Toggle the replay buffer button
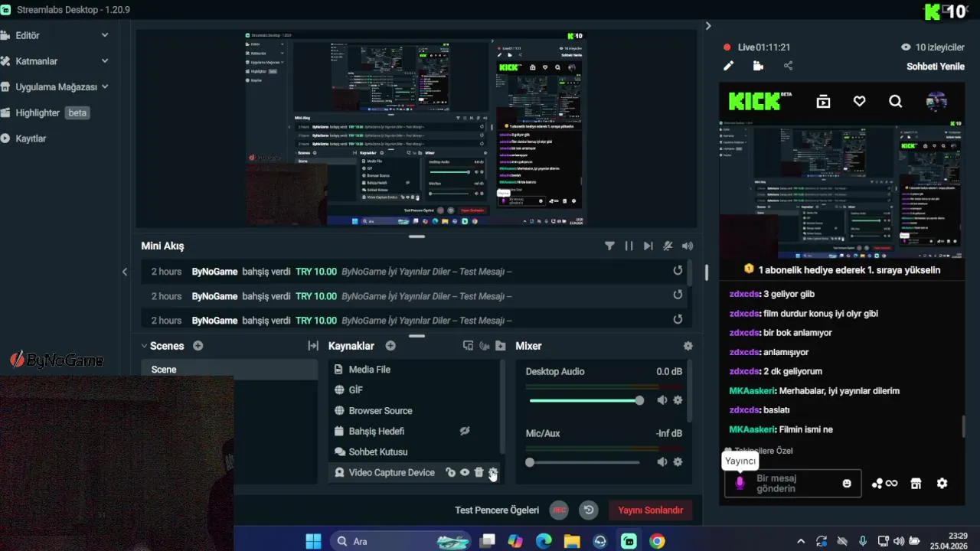 pyautogui.click(x=588, y=510)
